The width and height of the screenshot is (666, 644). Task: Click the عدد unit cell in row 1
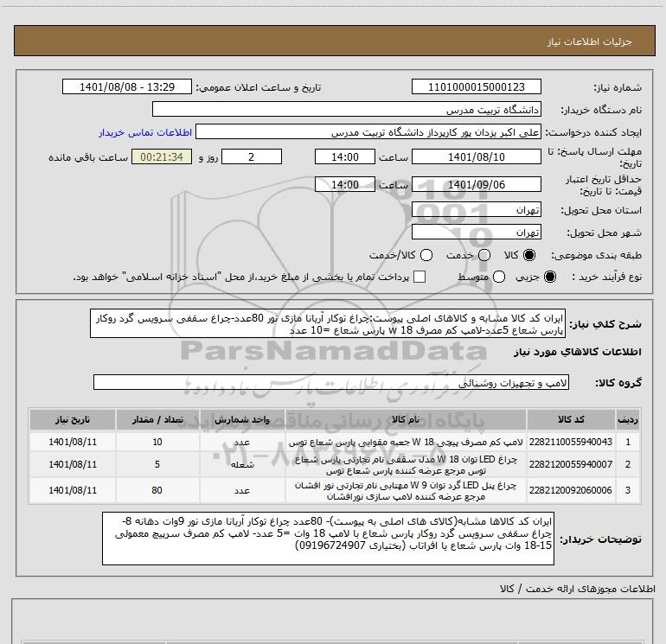tap(242, 443)
